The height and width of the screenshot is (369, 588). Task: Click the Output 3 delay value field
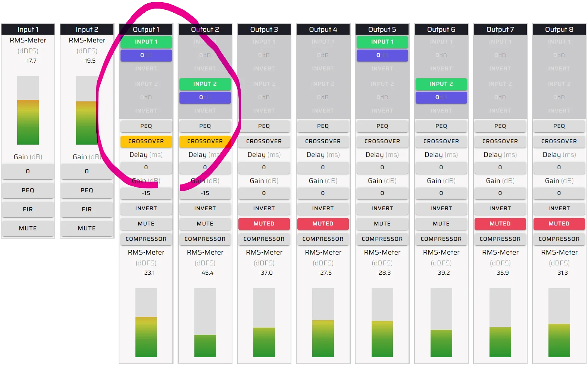pos(264,167)
